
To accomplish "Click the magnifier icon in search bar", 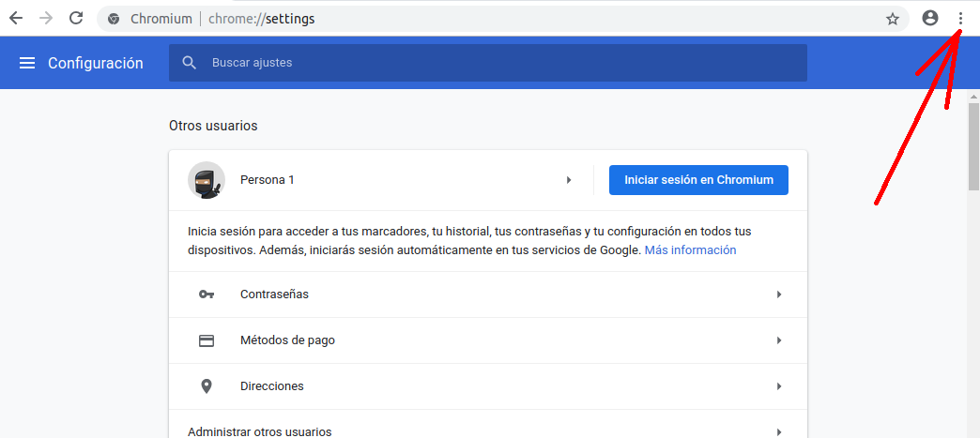I will point(190,63).
